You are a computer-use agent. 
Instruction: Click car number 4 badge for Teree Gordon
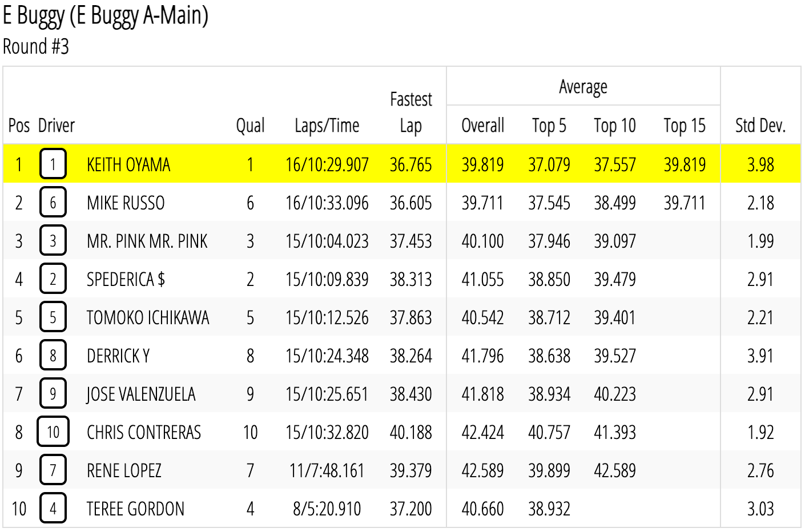pyautogui.click(x=53, y=508)
